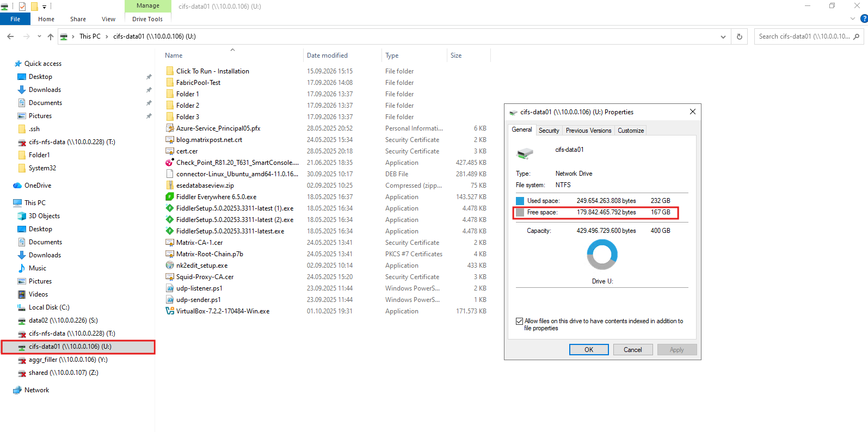
Task: Toggle content indexing checkbox for this drive
Action: [519, 322]
